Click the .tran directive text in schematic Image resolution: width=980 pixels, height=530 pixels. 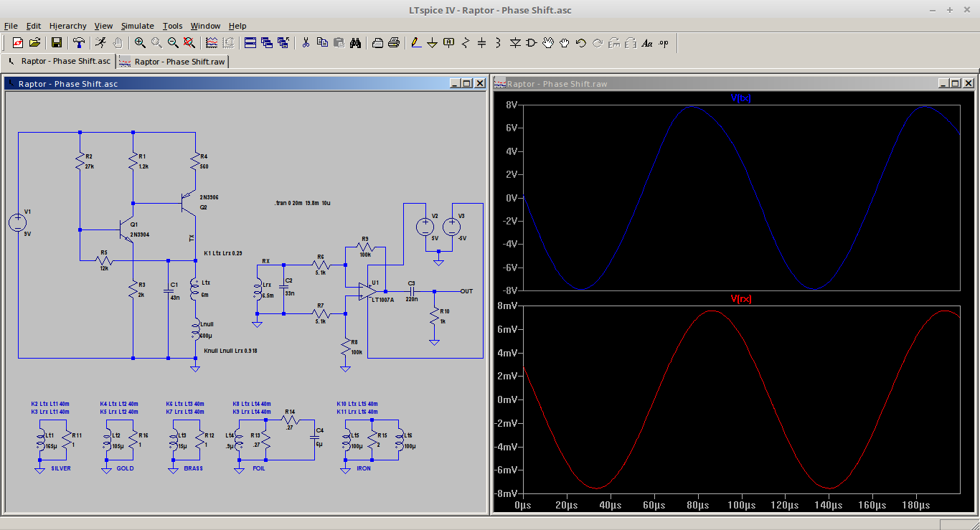pos(301,204)
